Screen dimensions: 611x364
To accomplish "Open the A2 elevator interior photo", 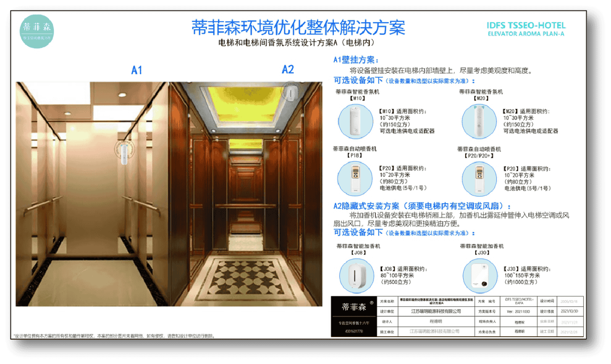I will tap(246, 194).
